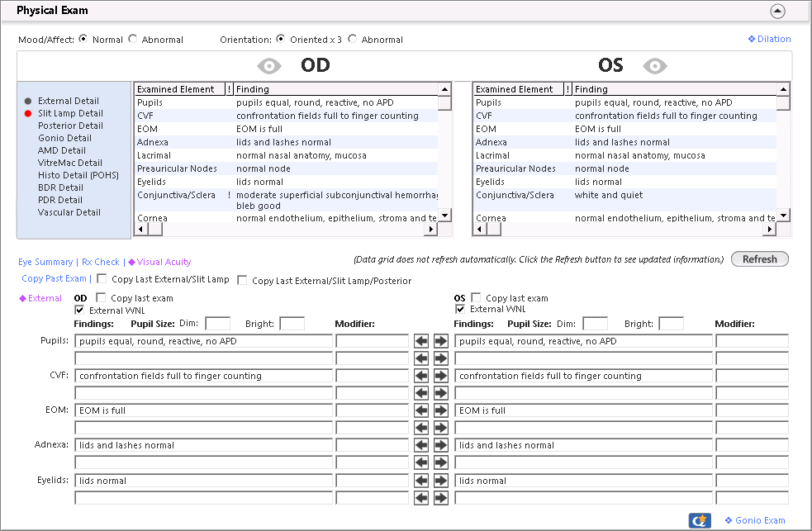Image resolution: width=812 pixels, height=531 pixels.
Task: Open PDR Detail section
Action: click(x=60, y=201)
